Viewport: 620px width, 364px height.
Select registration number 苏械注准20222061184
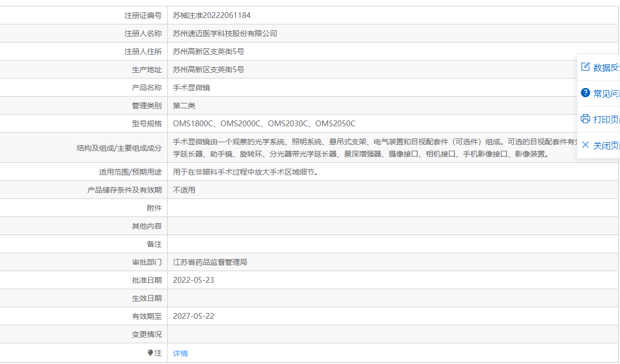pos(211,15)
